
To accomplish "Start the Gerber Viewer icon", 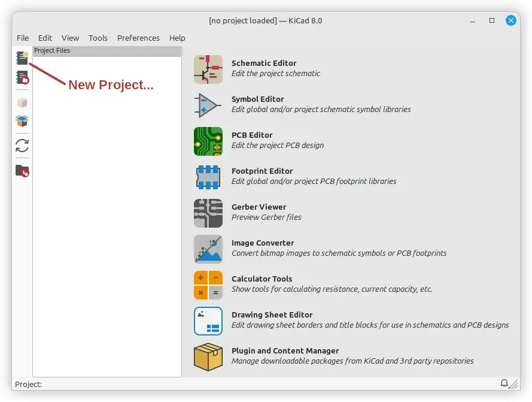I will pos(208,213).
